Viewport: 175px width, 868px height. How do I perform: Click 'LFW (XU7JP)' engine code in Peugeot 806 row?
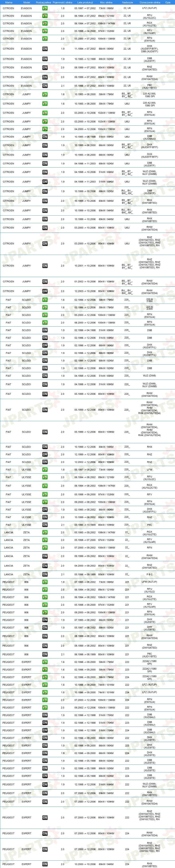149,582
